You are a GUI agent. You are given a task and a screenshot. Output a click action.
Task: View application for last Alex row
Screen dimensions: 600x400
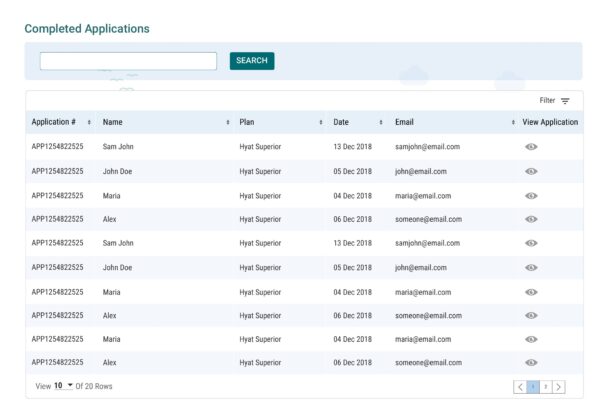pos(531,362)
